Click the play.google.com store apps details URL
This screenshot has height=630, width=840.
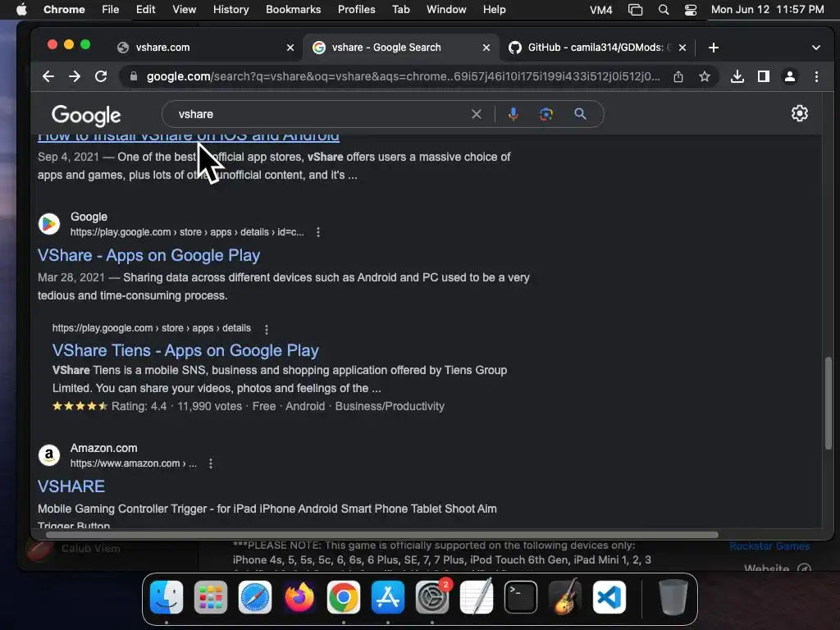[x=152, y=328]
